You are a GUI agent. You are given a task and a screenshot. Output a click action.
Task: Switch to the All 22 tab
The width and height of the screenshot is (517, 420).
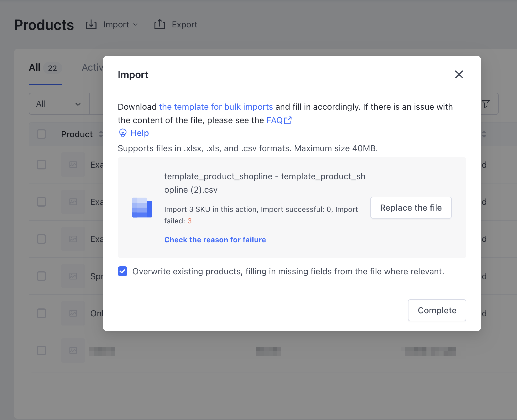45,68
